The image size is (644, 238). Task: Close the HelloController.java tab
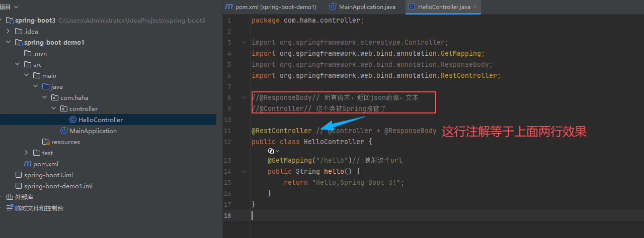(475, 7)
